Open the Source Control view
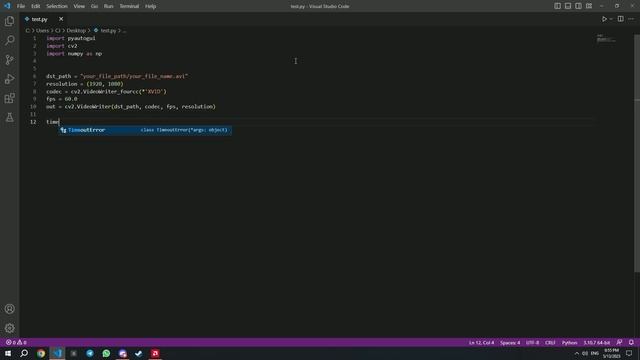The width and height of the screenshot is (640, 360). [x=9, y=60]
